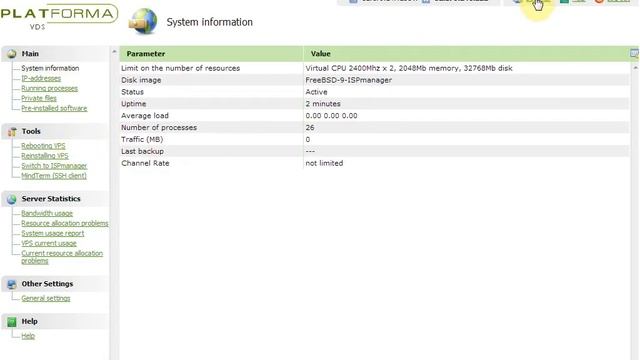Click the 'not limited' channel rate value

324,163
